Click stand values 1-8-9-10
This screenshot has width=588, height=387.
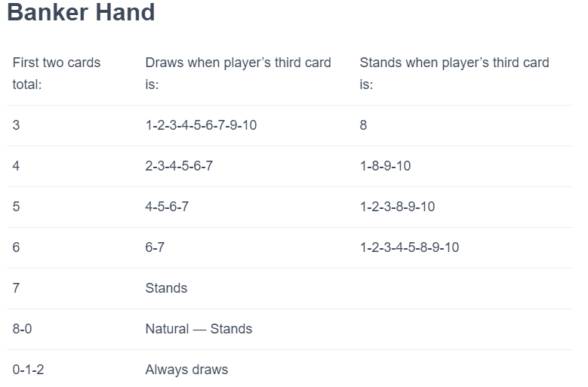tap(385, 166)
